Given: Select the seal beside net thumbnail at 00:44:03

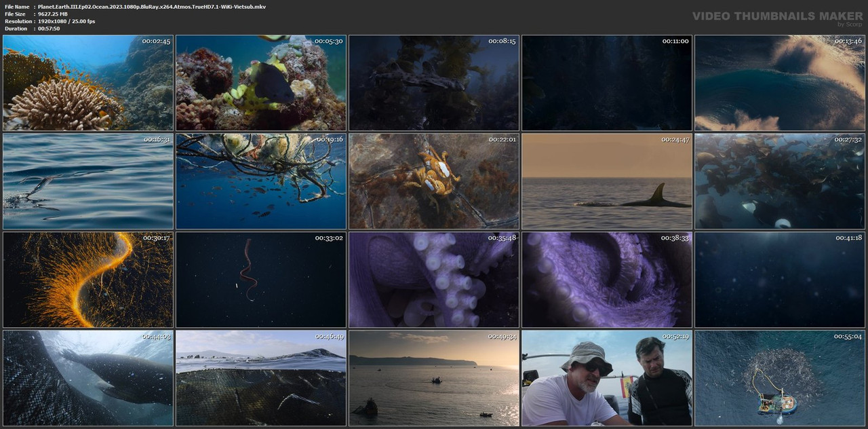Looking at the screenshot, I should pos(88,378).
